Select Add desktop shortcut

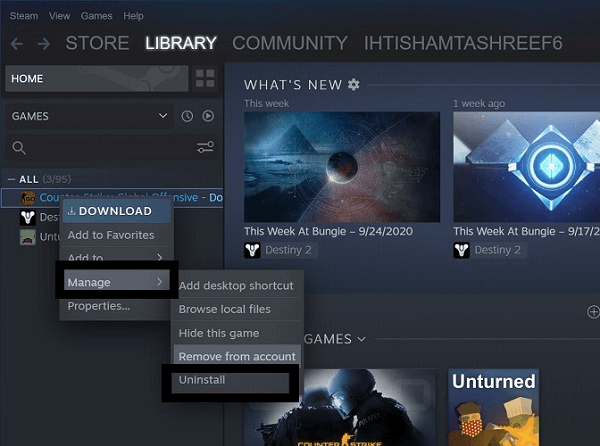tap(236, 286)
